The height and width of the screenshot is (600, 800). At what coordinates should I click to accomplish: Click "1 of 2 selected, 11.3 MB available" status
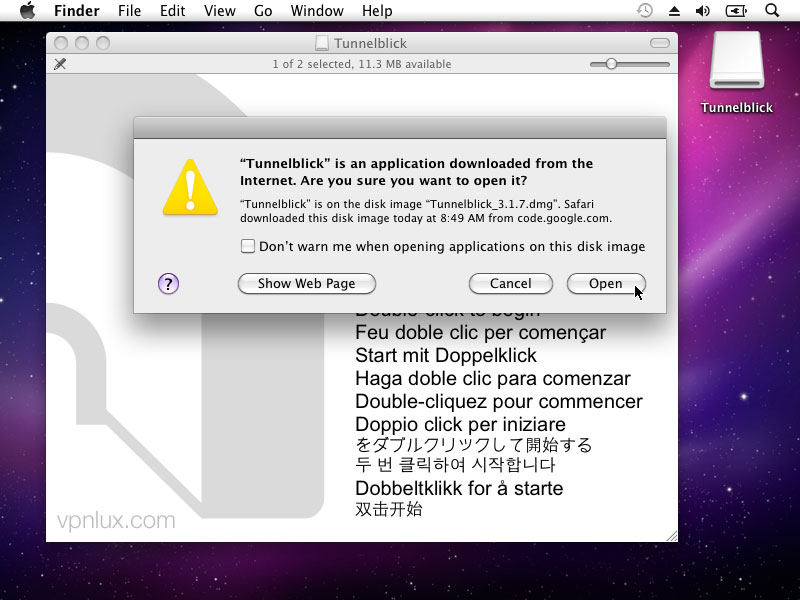[x=362, y=64]
